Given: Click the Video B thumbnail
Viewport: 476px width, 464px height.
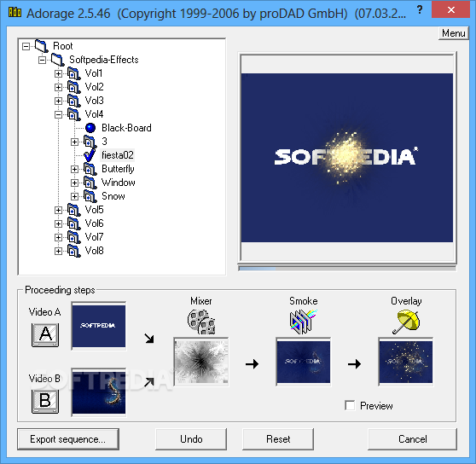Looking at the screenshot, I should (99, 392).
